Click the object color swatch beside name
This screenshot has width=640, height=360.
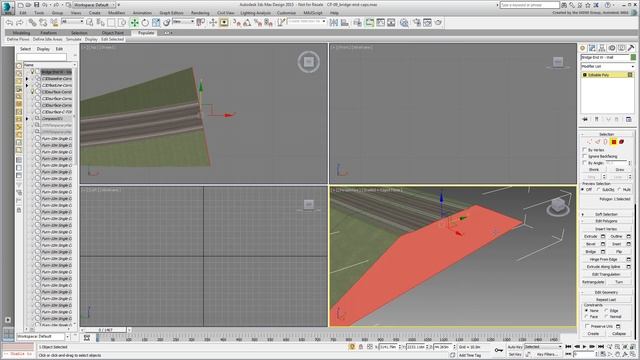[633, 58]
